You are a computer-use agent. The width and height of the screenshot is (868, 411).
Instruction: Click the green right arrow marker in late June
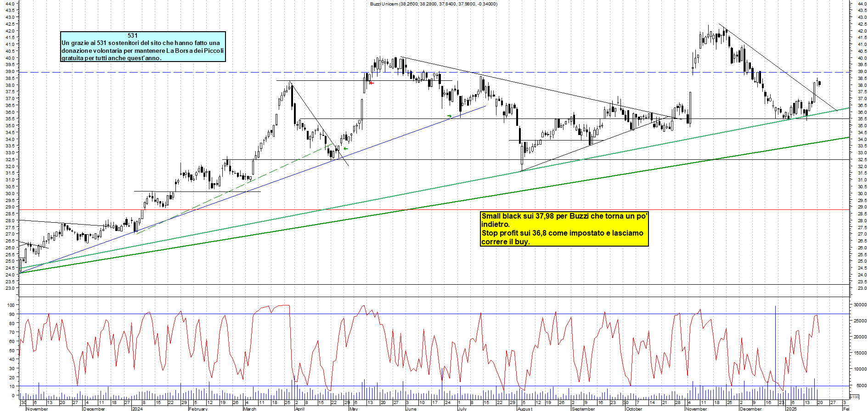(449, 116)
